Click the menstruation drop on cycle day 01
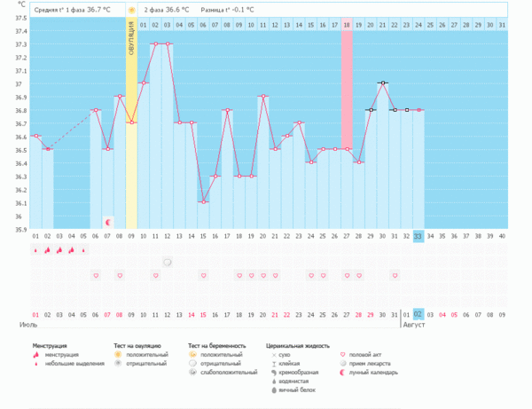The width and height of the screenshot is (532, 409). 36,250
